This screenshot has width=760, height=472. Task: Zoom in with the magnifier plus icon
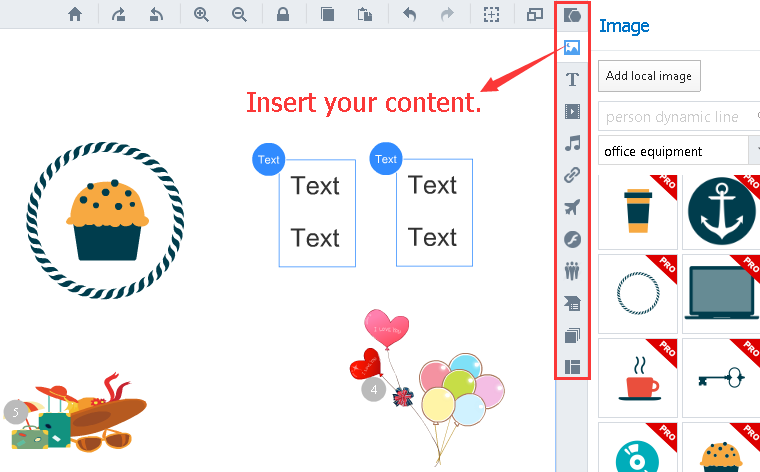pyautogui.click(x=201, y=15)
